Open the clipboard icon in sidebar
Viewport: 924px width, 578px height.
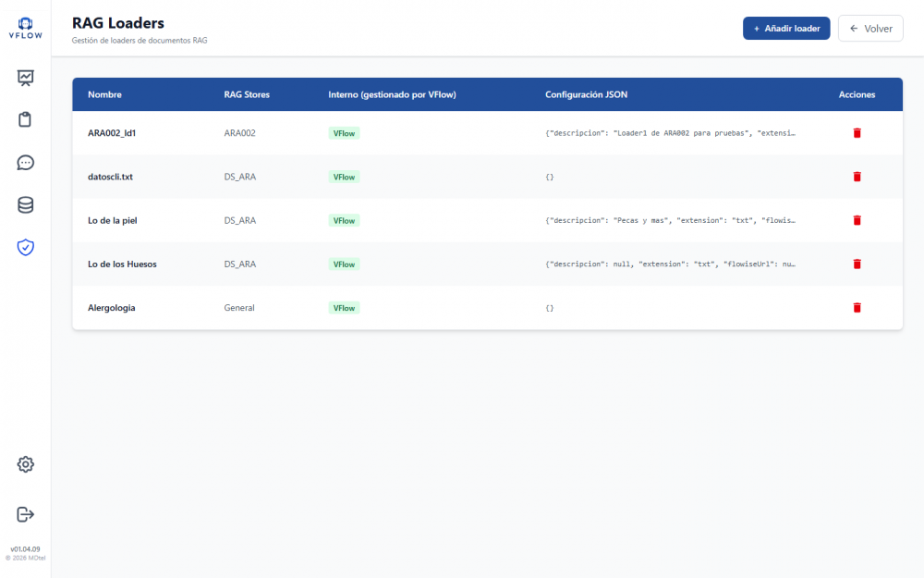[25, 119]
